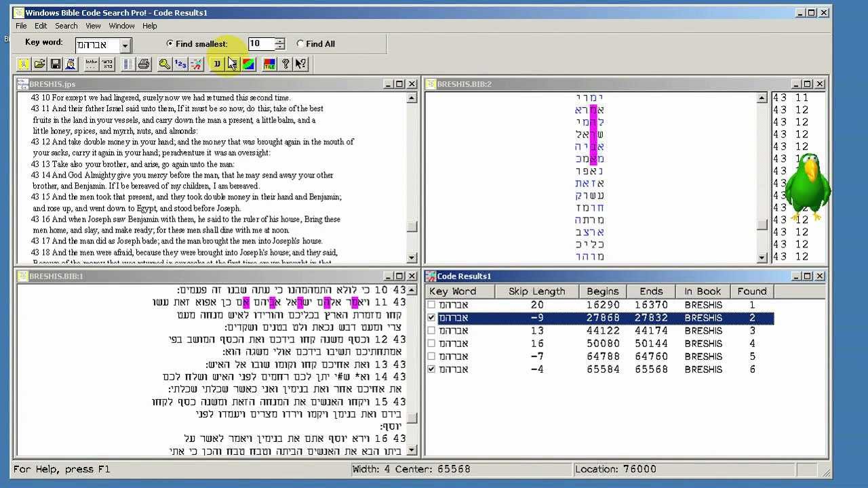Click the running figure toolbar icon
The height and width of the screenshot is (488, 868).
click(196, 64)
